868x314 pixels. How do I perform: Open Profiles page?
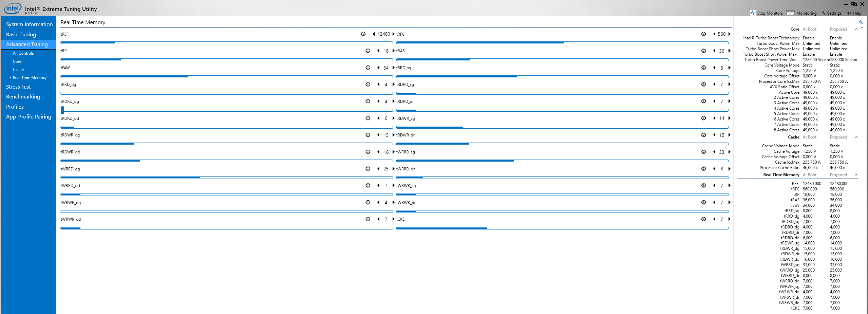pyautogui.click(x=15, y=107)
